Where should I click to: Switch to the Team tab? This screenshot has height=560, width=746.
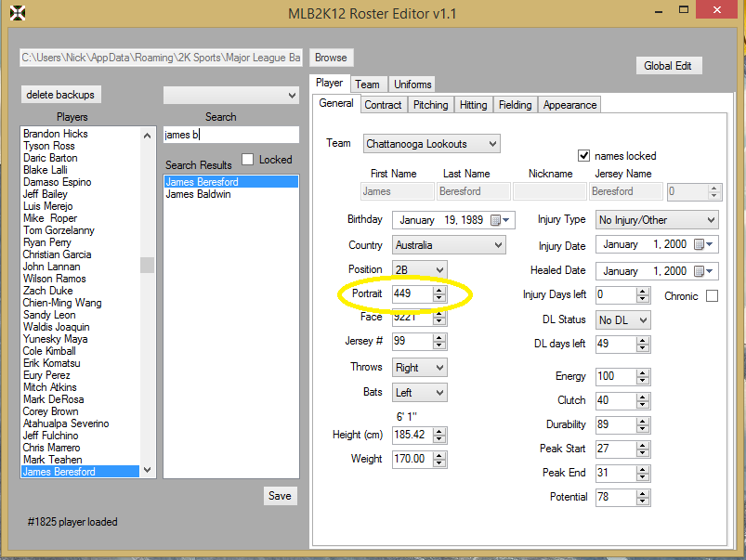367,85
